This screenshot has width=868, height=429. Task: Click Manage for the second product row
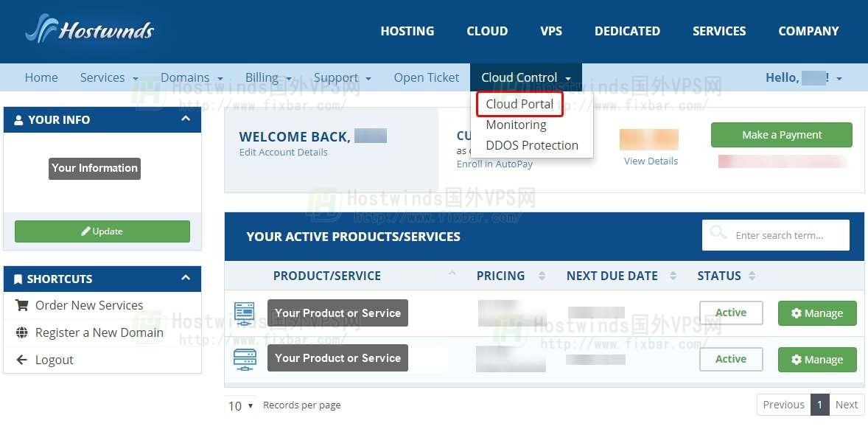click(x=817, y=360)
